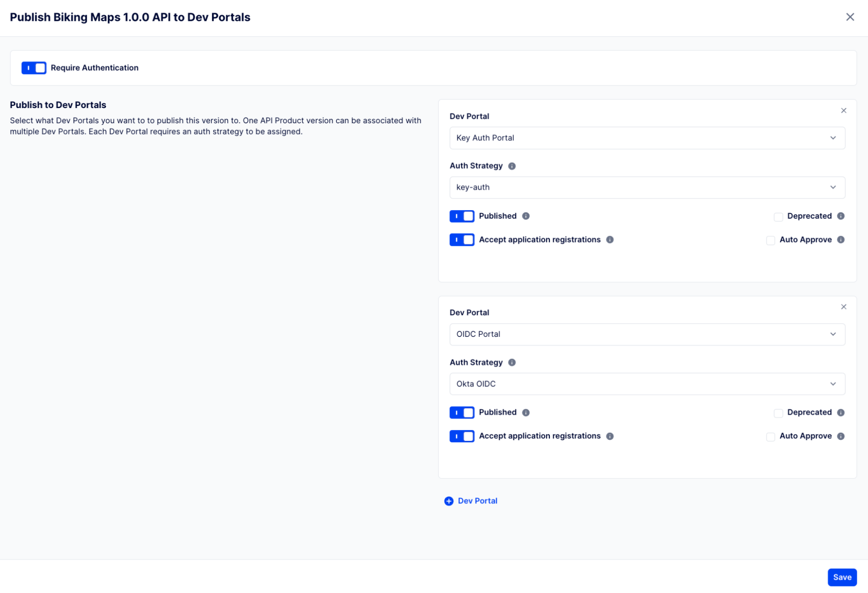This screenshot has height=593, width=868.
Task: Click info icon beside Deprecated in Key Auth Portal card
Action: pos(841,216)
